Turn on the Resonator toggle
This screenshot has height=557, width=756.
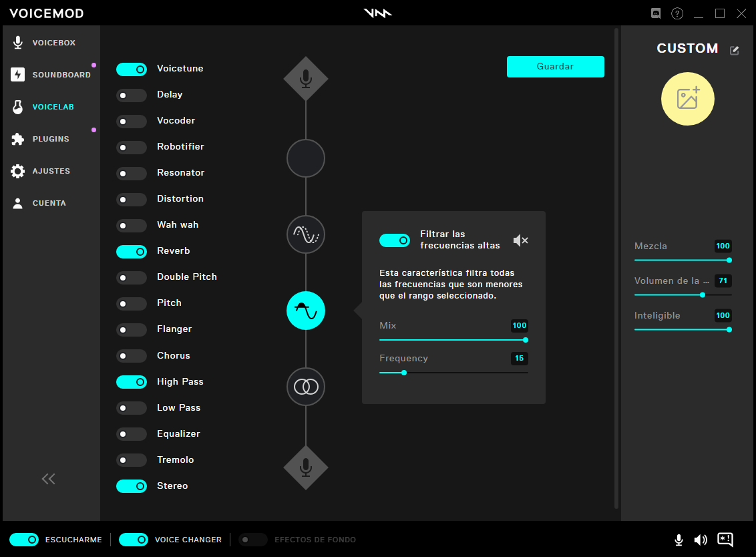132,174
